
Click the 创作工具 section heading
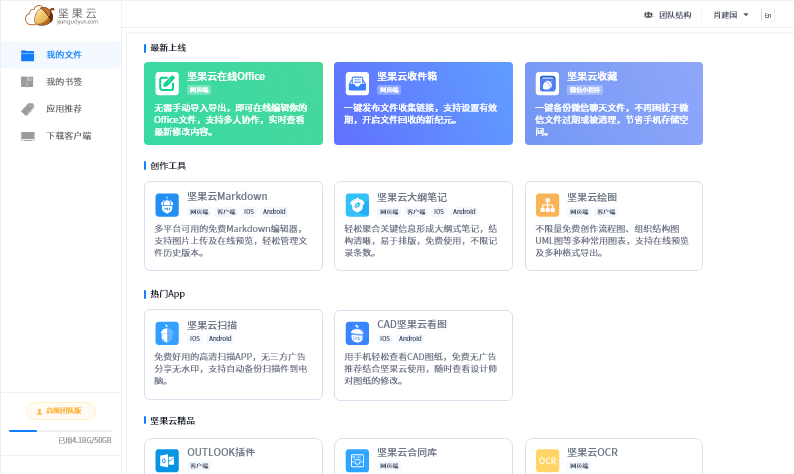coord(168,166)
